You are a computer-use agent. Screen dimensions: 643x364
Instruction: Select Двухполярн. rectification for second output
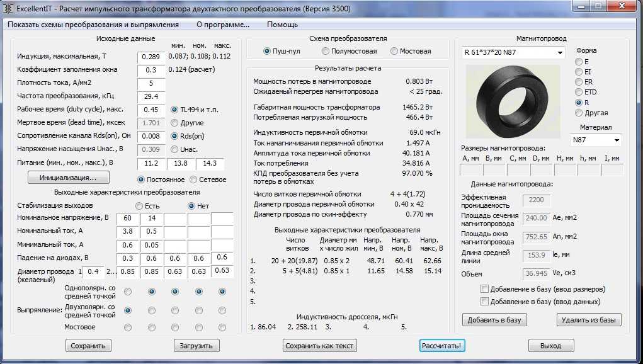click(152, 310)
